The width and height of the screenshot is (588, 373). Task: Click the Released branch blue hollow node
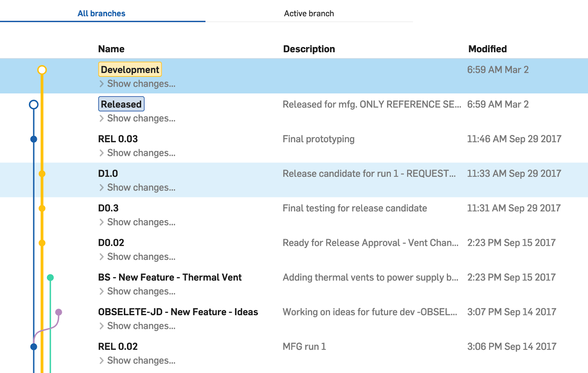click(x=33, y=105)
